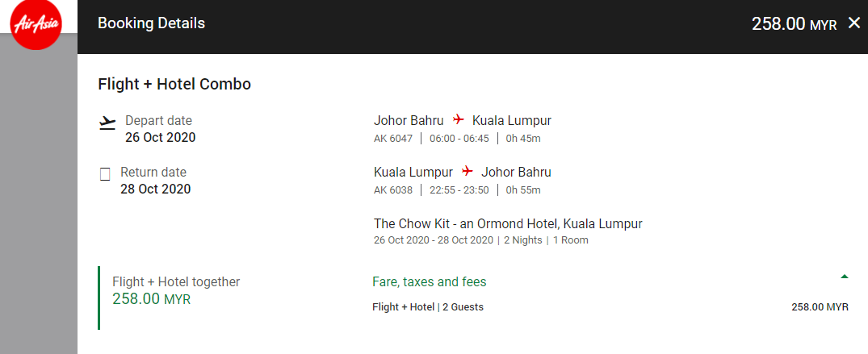Click the Flight + Hotel Combo heading
The width and height of the screenshot is (868, 354).
tap(174, 84)
